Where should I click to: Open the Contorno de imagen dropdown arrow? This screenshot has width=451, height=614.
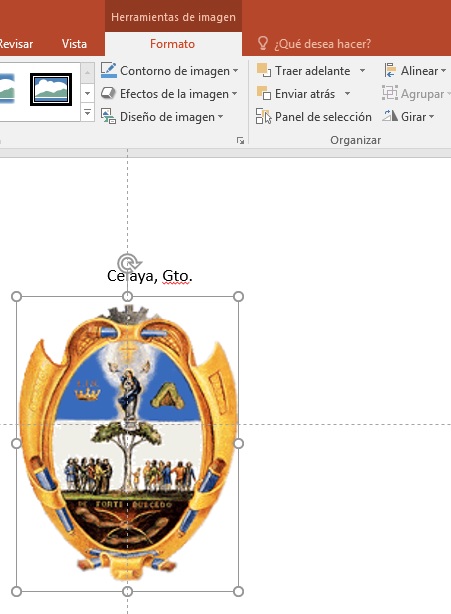(235, 71)
